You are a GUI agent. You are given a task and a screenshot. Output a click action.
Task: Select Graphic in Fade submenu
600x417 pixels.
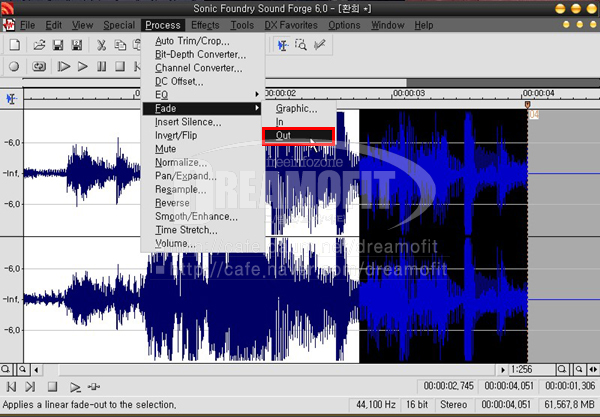point(299,109)
